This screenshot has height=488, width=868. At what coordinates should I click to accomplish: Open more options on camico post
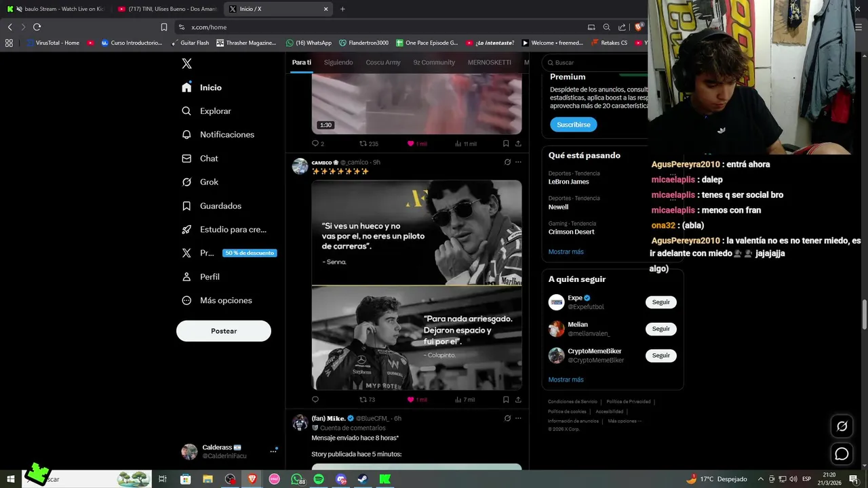pos(518,162)
